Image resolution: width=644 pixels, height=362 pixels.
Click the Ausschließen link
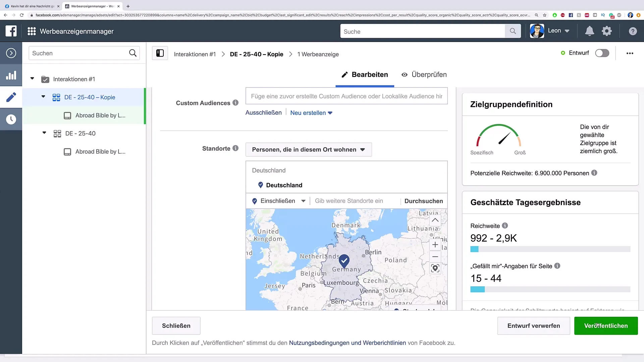pyautogui.click(x=264, y=113)
